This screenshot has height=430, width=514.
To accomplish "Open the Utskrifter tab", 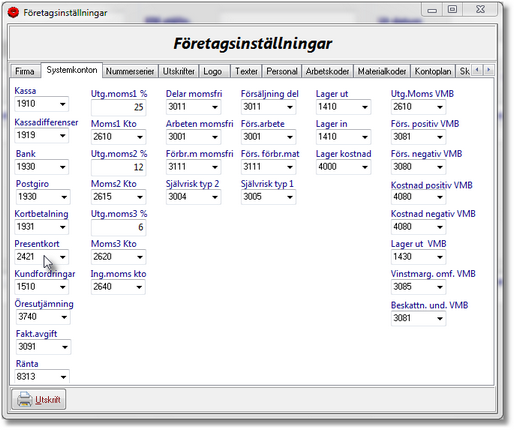I will pos(179,71).
